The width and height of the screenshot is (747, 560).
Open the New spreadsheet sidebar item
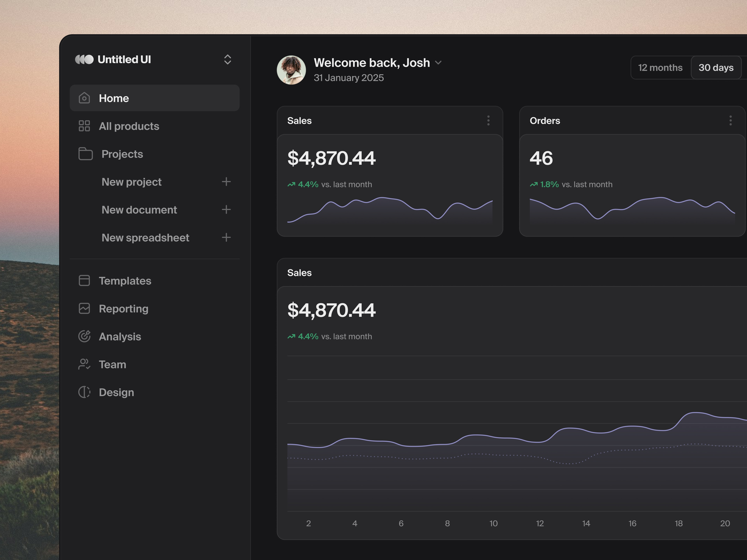145,238
